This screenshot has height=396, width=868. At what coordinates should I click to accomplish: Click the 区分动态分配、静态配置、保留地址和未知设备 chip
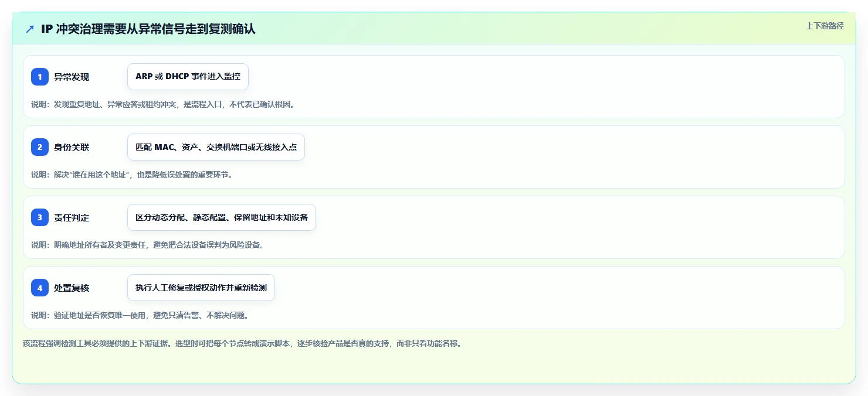pos(222,217)
